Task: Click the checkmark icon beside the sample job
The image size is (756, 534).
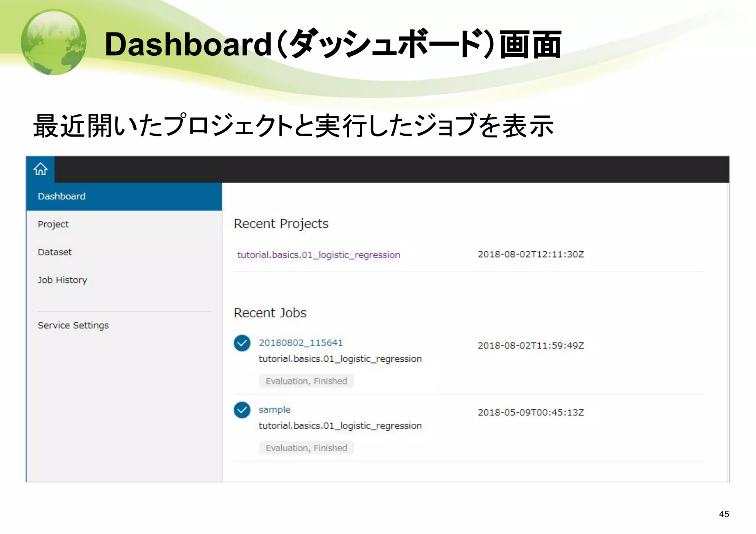Action: click(x=242, y=410)
